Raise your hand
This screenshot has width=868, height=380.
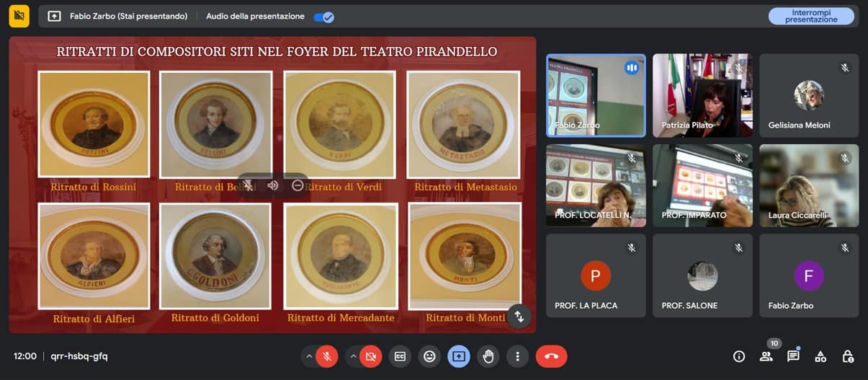[x=488, y=356]
